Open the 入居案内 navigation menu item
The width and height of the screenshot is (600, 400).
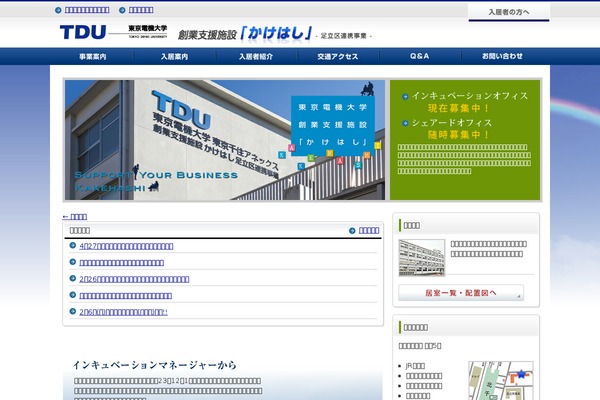pos(174,56)
